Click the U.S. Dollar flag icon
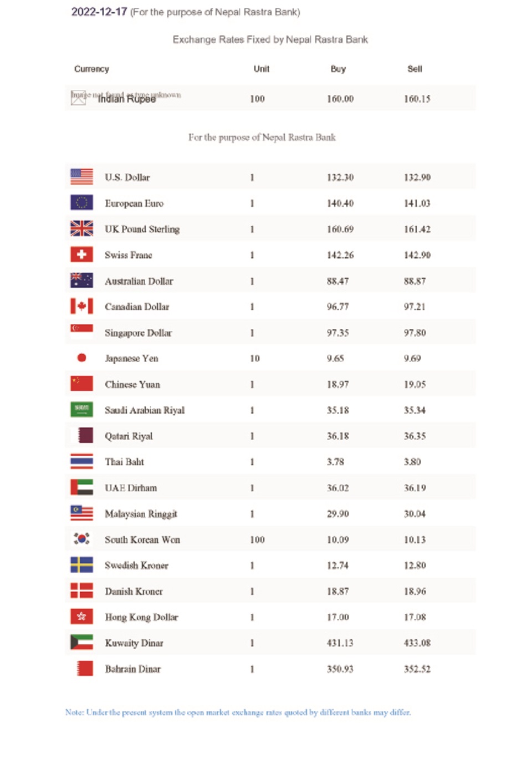532x764 pixels. [81, 177]
